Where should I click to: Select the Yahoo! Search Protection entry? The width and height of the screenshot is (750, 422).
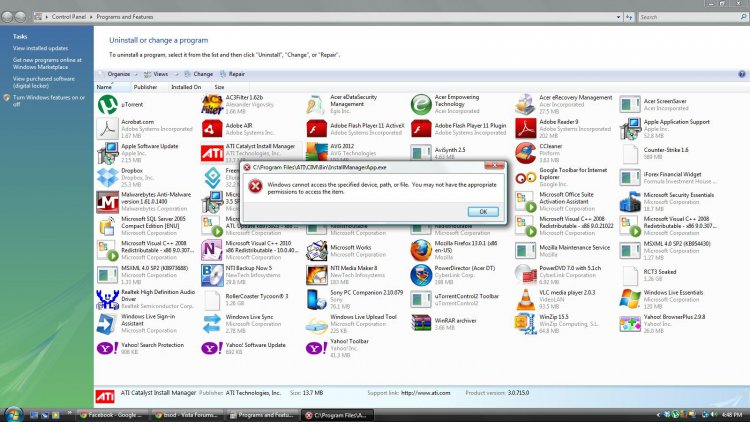click(146, 348)
